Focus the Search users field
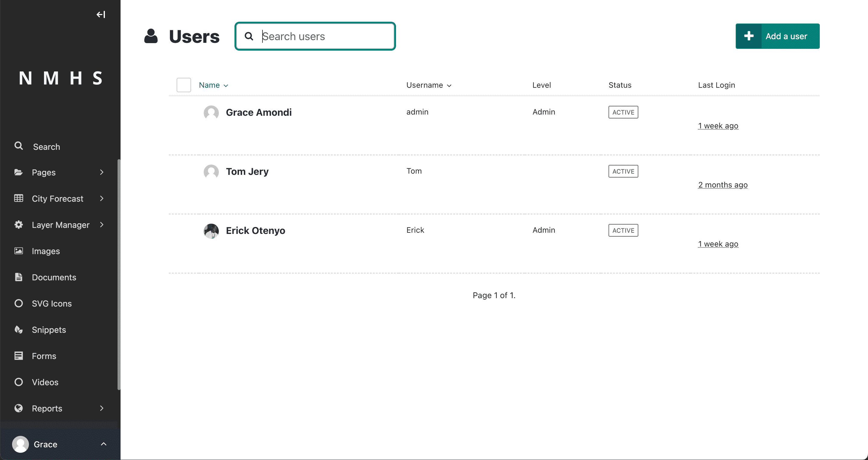Image resolution: width=868 pixels, height=460 pixels. pyautogui.click(x=315, y=36)
